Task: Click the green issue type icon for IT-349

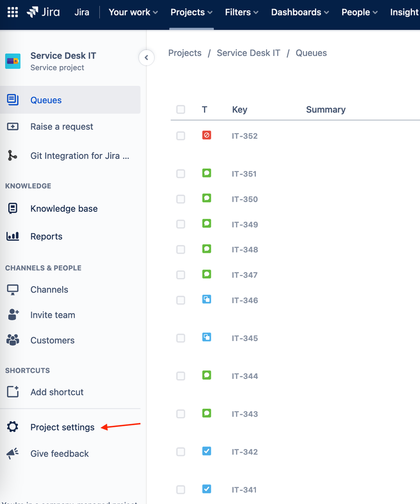Action: [x=206, y=223]
